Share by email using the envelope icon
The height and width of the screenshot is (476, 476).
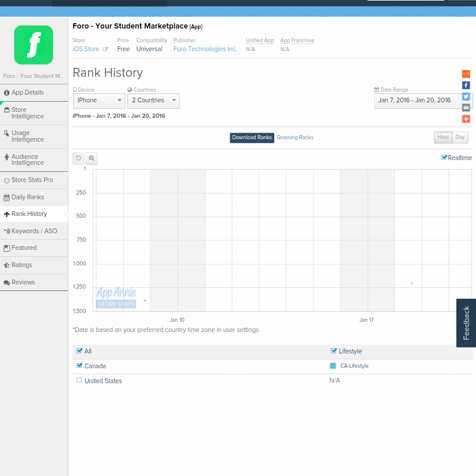(466, 108)
